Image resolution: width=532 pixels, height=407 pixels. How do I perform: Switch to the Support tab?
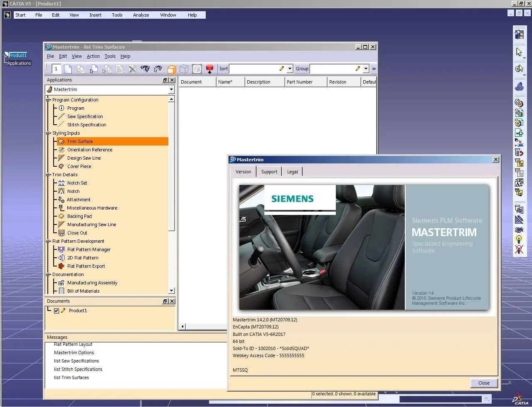click(269, 172)
